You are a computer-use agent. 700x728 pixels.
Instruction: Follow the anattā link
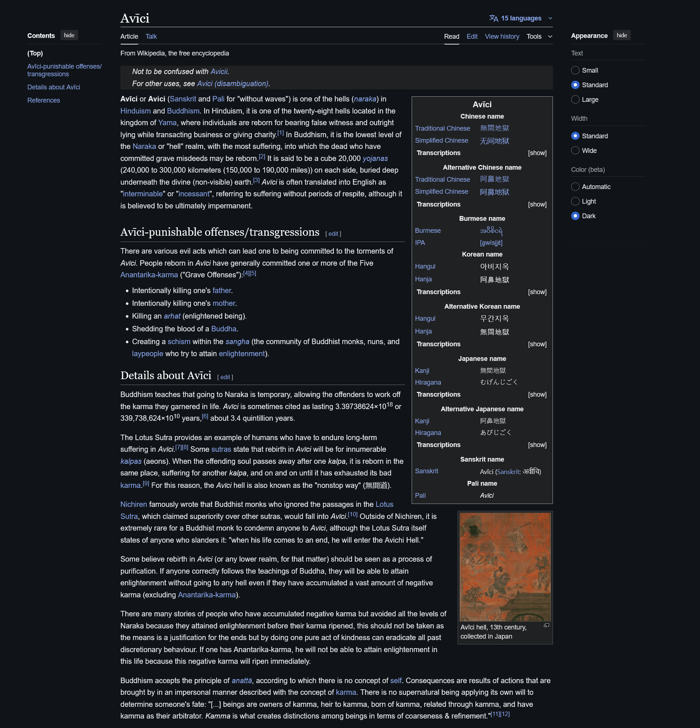pyautogui.click(x=242, y=681)
